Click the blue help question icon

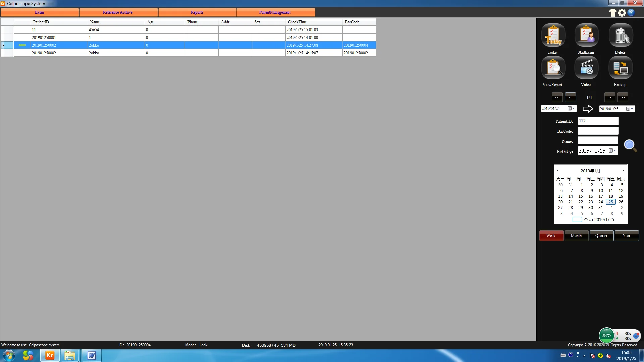[x=631, y=13]
